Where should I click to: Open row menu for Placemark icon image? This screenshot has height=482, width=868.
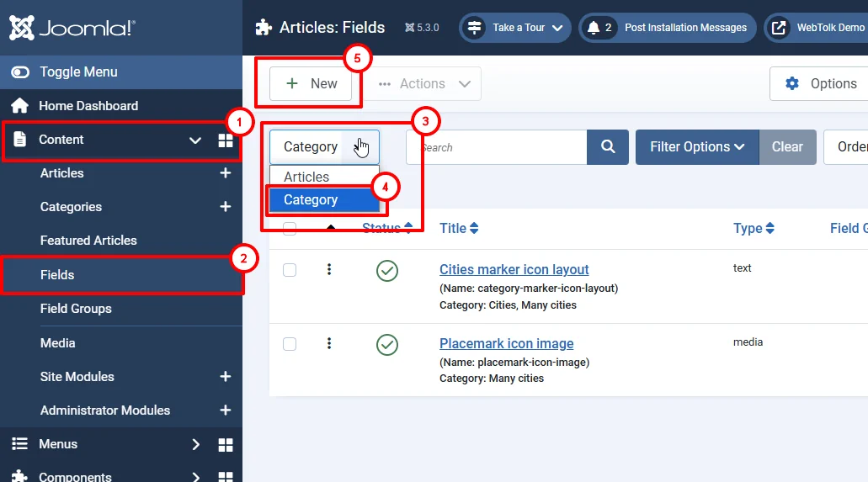pos(329,344)
